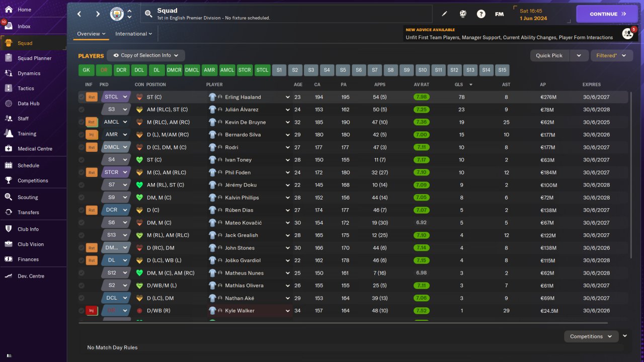Open the AMR picked-position dropdown for Bernardo Silva

click(x=115, y=135)
